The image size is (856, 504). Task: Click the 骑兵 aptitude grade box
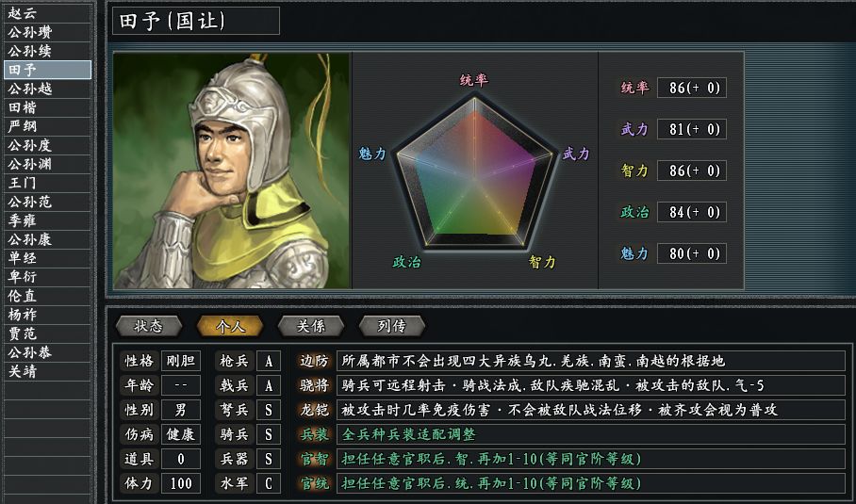[269, 434]
